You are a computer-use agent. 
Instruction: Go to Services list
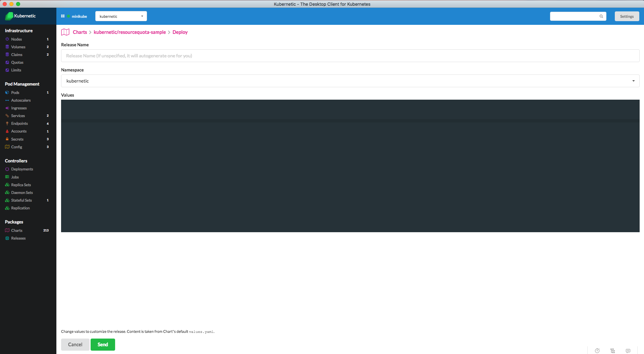point(18,116)
